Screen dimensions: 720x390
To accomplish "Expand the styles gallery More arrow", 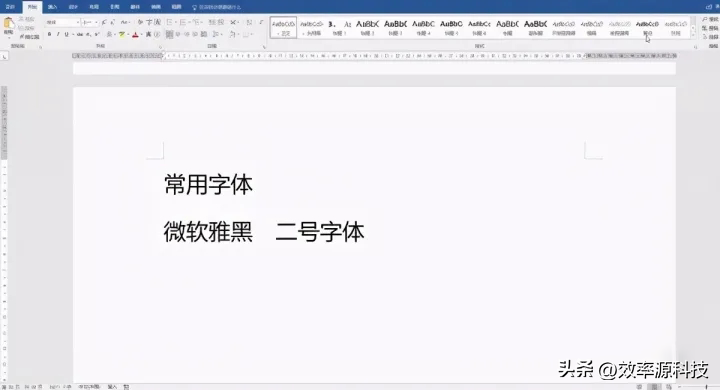I will (x=693, y=36).
